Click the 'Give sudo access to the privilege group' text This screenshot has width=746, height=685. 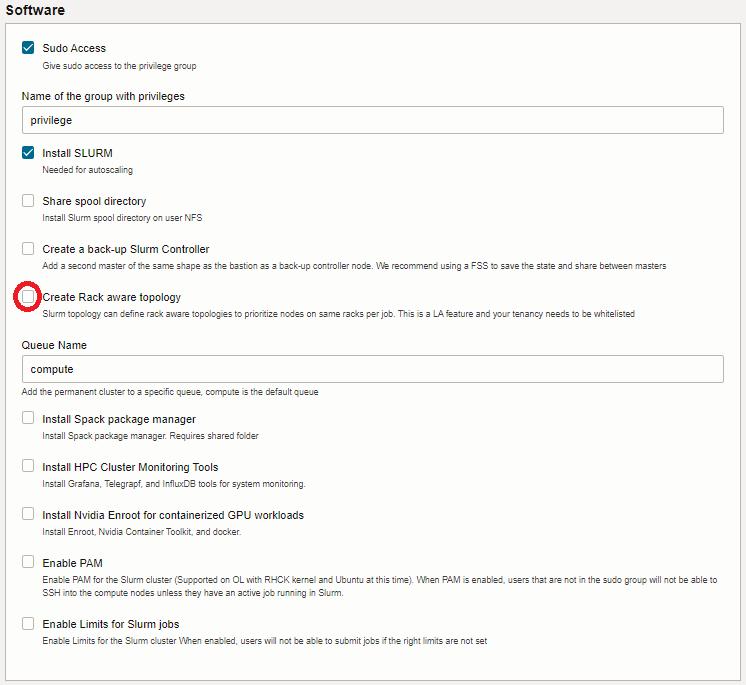119,66
